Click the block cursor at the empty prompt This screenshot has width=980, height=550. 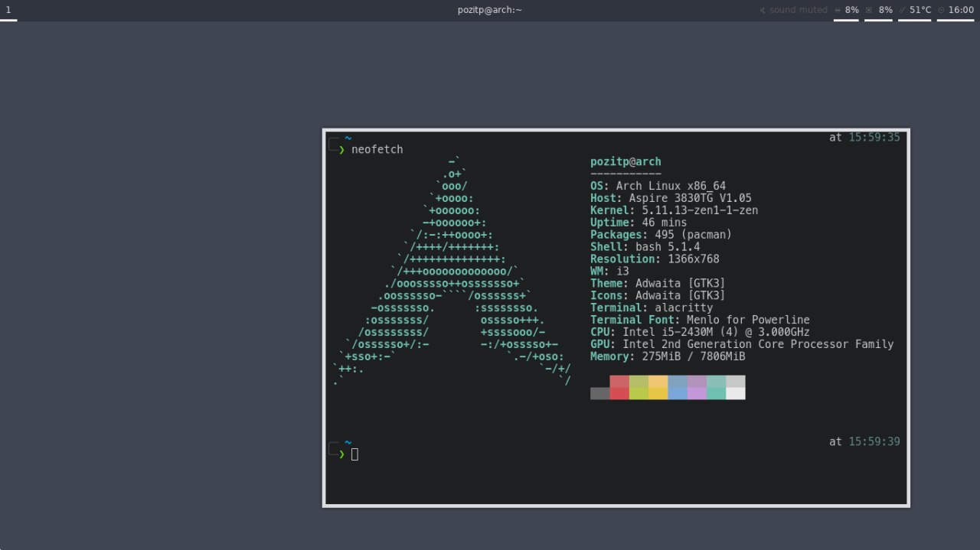pyautogui.click(x=354, y=454)
